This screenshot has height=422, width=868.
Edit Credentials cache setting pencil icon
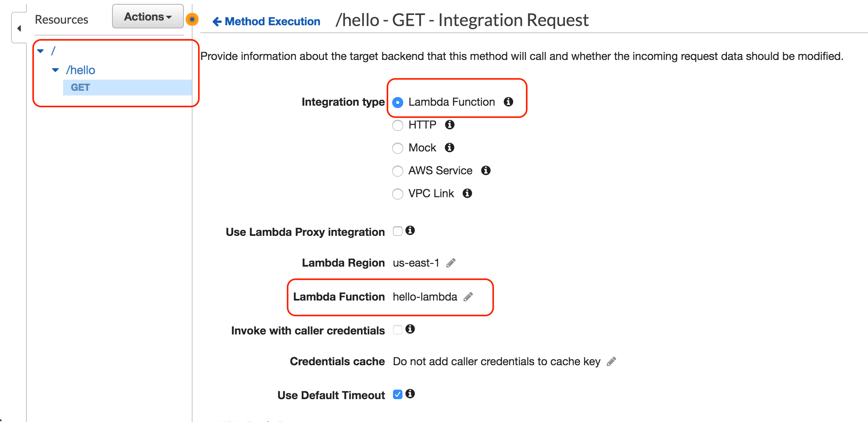tap(612, 361)
